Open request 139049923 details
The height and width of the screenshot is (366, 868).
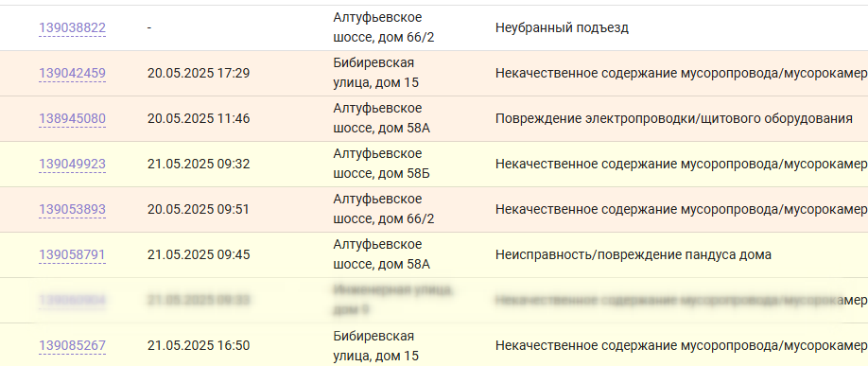click(x=72, y=165)
